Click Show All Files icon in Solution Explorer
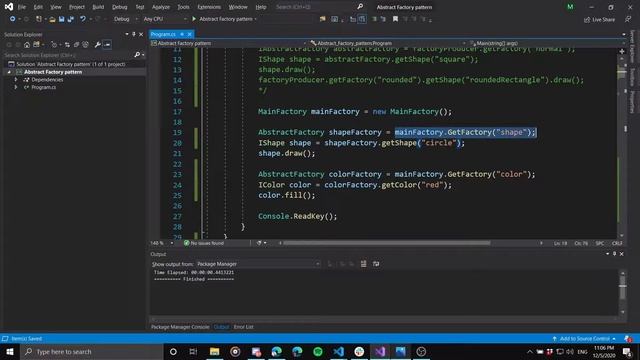The width and height of the screenshot is (640, 360). click(85, 44)
